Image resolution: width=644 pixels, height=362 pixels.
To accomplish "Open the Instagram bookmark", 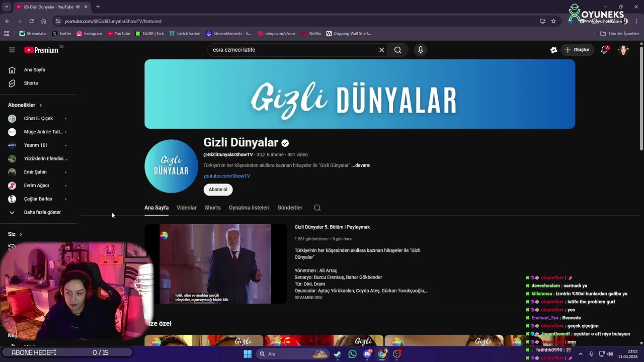I will (89, 34).
